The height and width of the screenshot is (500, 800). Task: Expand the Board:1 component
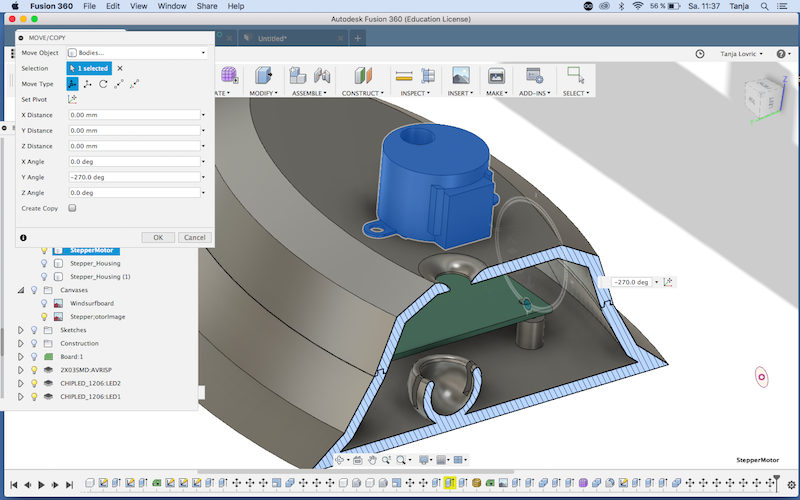[21, 357]
